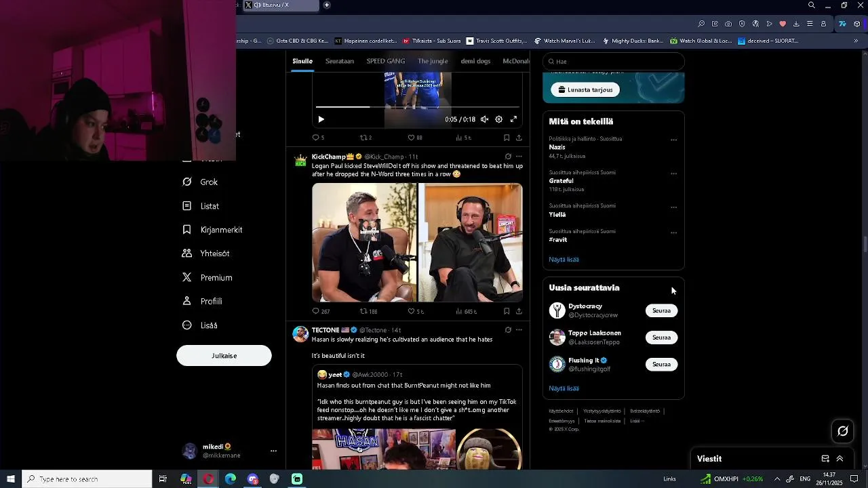Open video settings gear icon
Screen dimensions: 868x488
(x=498, y=119)
